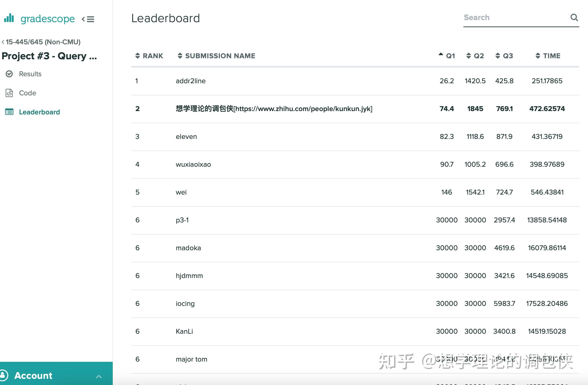Click the gradescope bar-chart logo icon
This screenshot has height=385, width=588.
pyautogui.click(x=9, y=19)
